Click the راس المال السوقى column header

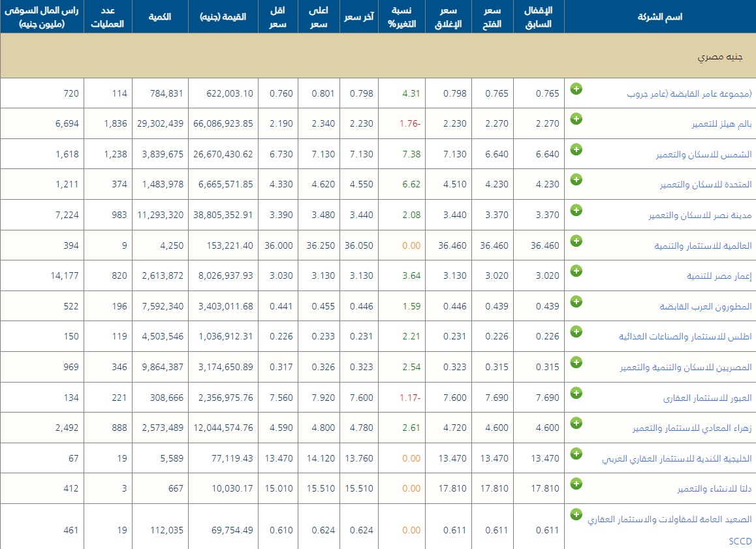pyautogui.click(x=42, y=17)
